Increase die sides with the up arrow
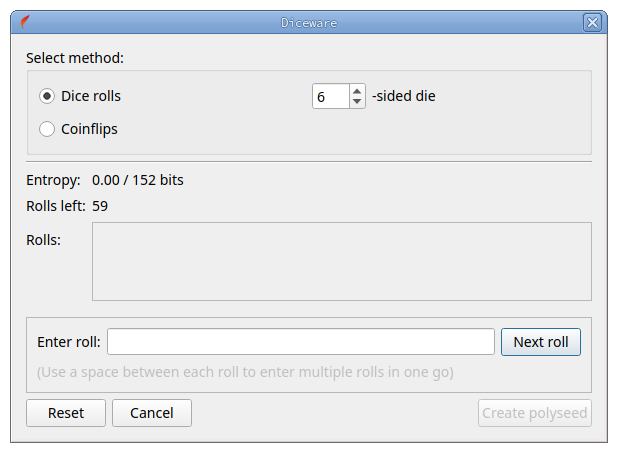 coord(357,91)
